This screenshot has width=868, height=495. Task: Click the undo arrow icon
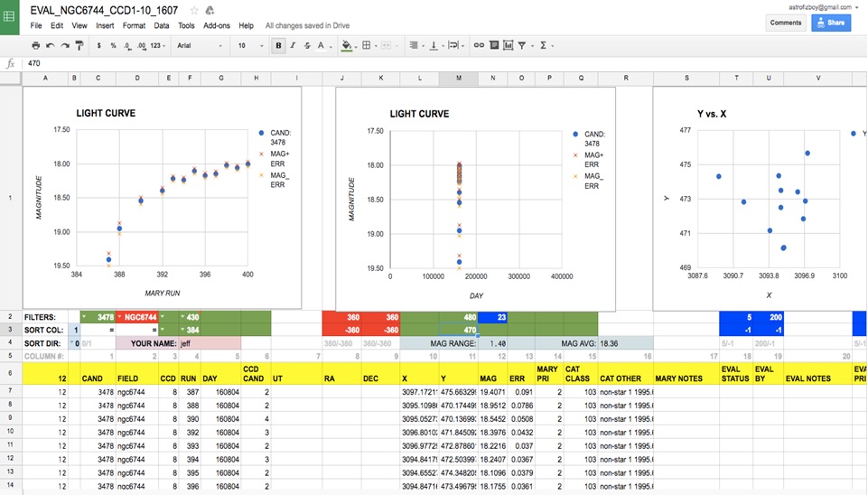(51, 45)
